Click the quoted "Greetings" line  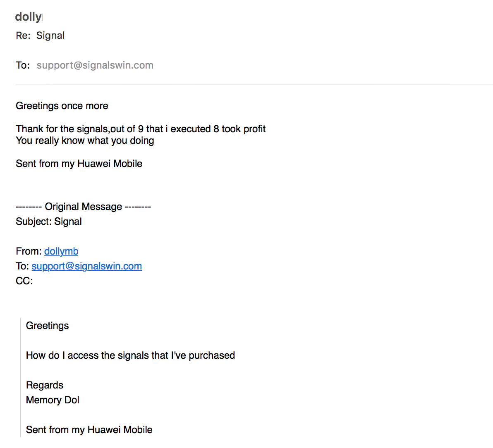click(x=47, y=326)
